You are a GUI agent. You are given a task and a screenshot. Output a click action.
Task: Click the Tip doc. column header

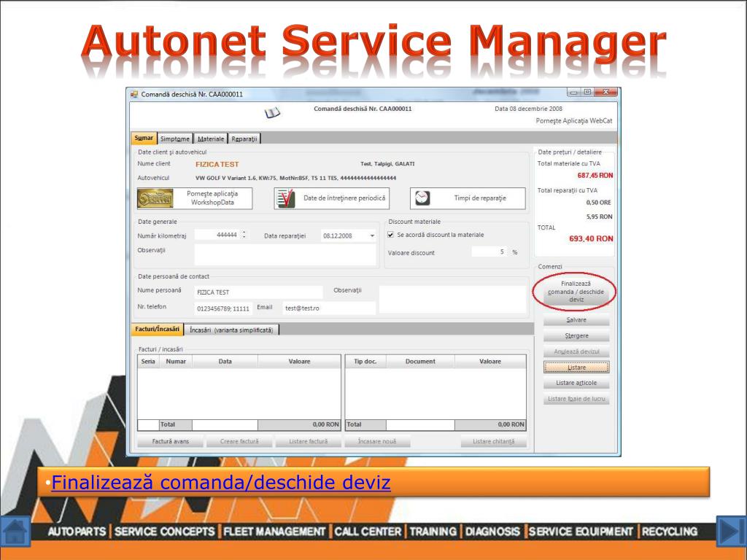365,362
